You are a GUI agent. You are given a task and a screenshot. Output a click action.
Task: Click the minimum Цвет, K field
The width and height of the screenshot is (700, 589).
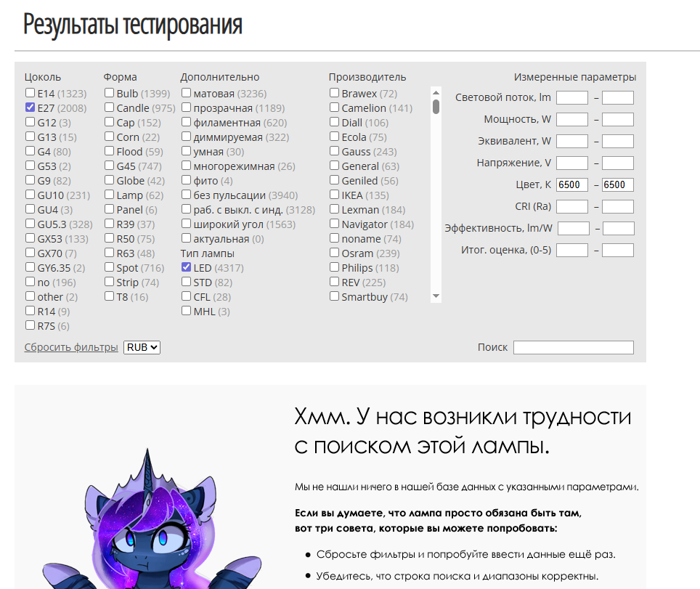point(572,184)
